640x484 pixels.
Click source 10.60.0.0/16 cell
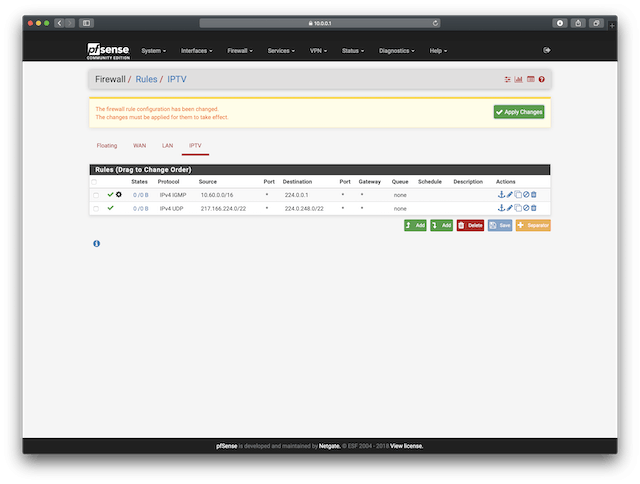217,195
